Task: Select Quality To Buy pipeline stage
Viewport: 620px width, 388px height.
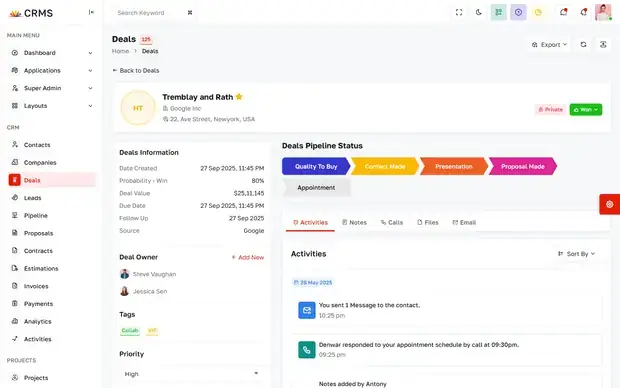Action: click(x=316, y=167)
